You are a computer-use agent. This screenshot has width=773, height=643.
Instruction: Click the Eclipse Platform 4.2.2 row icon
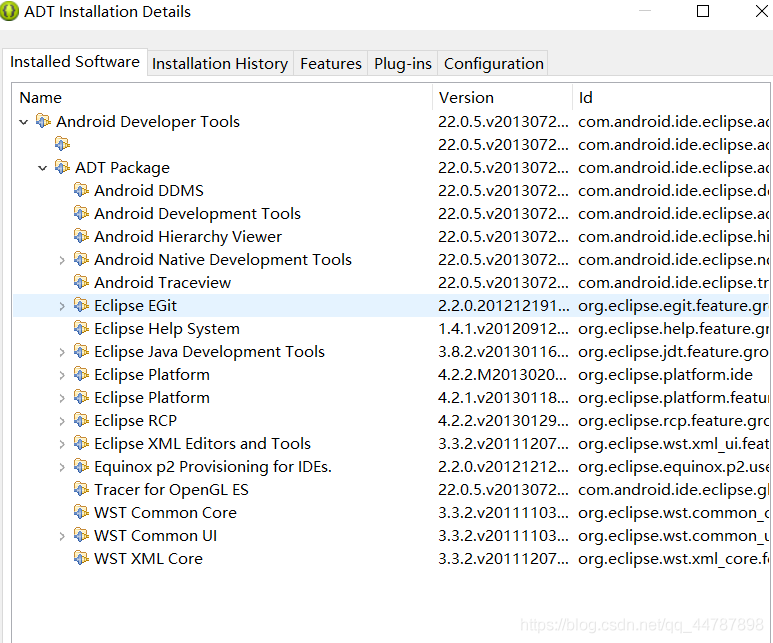[x=81, y=374]
